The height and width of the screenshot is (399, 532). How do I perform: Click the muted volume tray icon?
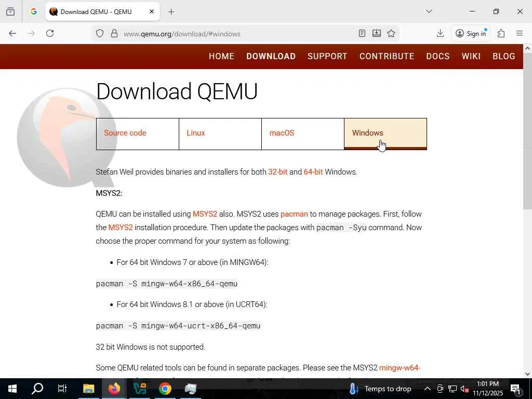(464, 389)
